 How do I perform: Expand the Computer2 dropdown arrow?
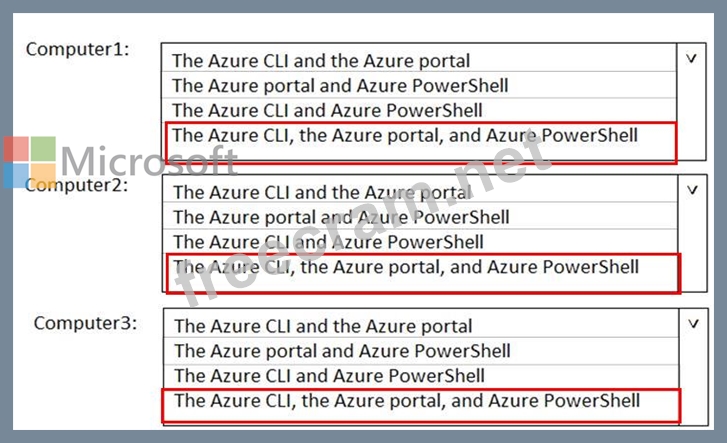click(x=690, y=189)
